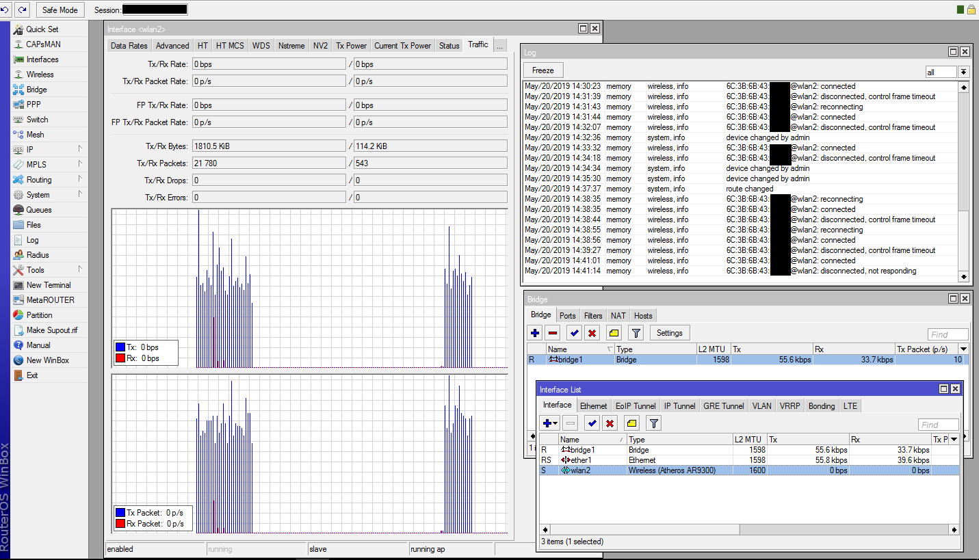Open Ethernet tab in Interface List
The image size is (979, 560).
[x=593, y=406]
